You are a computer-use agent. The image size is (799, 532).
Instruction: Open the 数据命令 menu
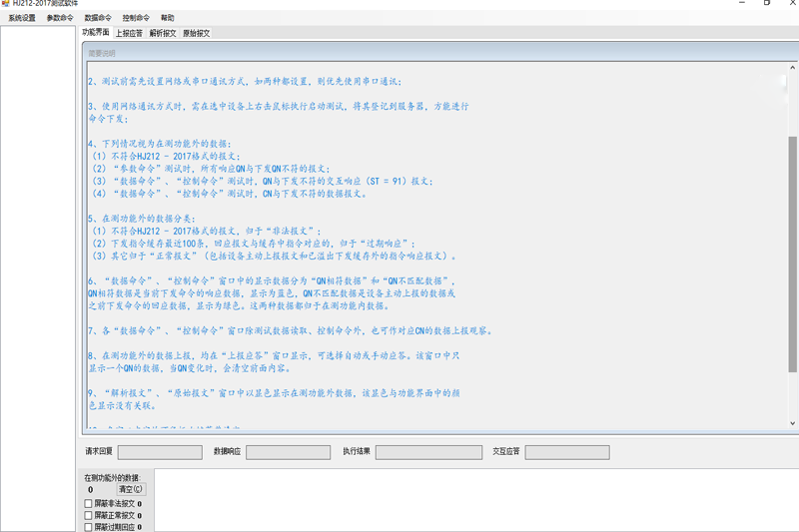coord(98,18)
